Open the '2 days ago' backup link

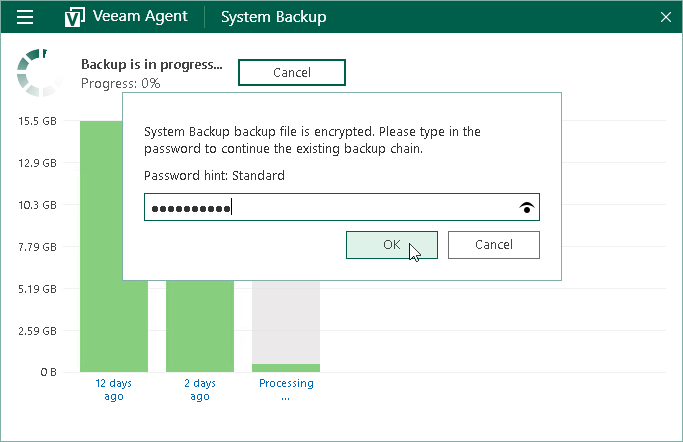pyautogui.click(x=200, y=390)
